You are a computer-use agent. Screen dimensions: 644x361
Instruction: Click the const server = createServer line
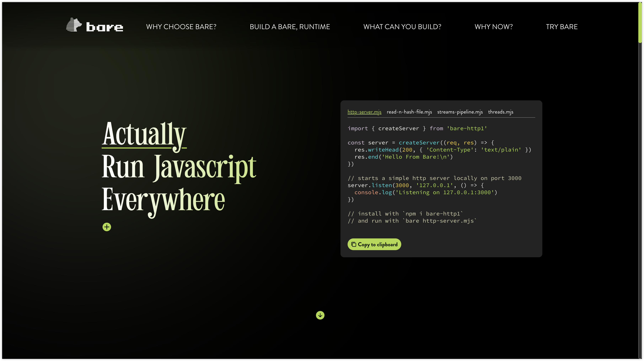point(421,143)
